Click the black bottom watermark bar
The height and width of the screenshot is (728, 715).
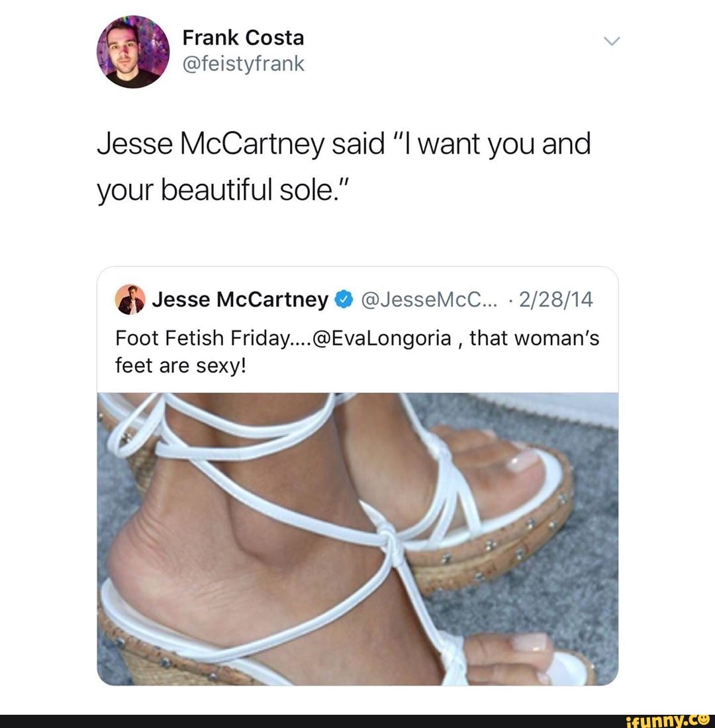358,721
